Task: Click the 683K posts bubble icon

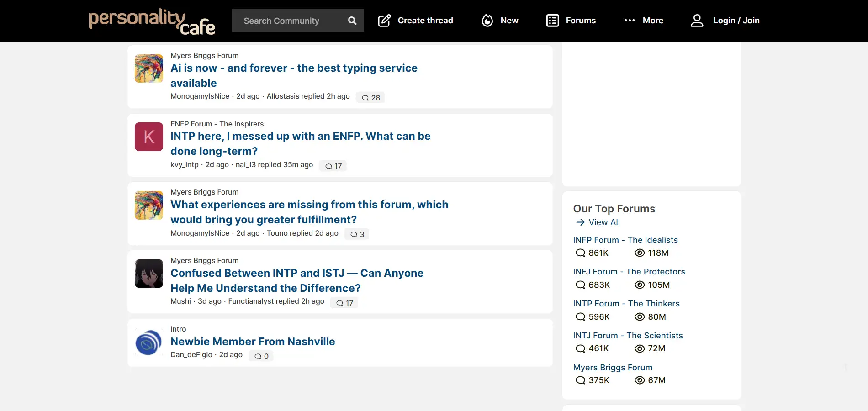Action: coord(580,285)
